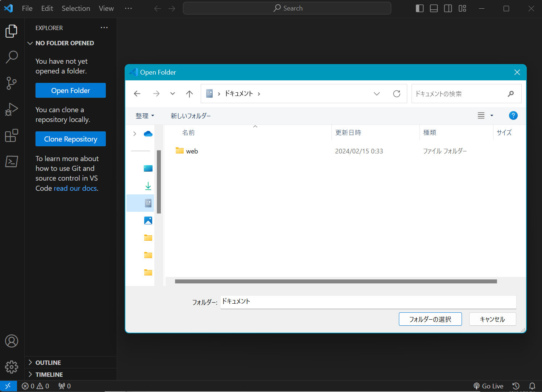The width and height of the screenshot is (542, 392).
Task: Open the terminal panel icon in activity bar
Action: (x=12, y=161)
